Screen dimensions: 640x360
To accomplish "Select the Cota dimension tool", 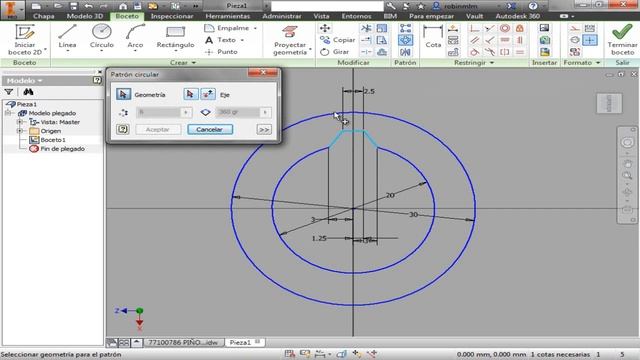I will pos(433,36).
